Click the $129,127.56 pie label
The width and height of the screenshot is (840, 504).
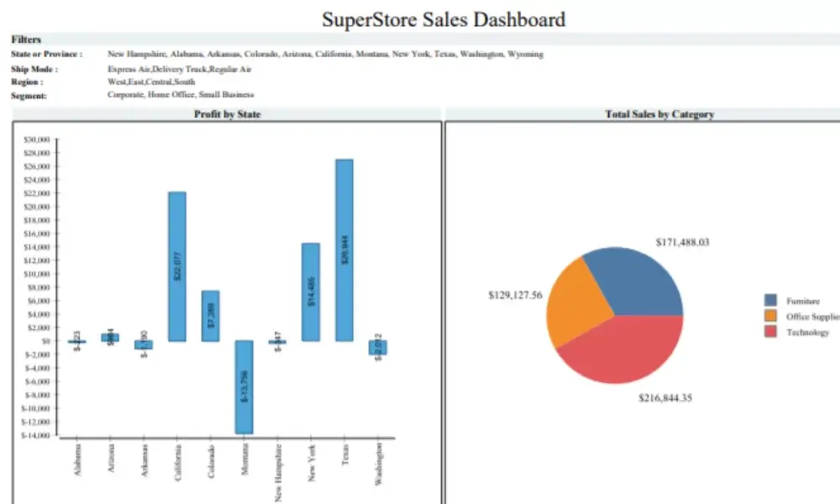click(x=516, y=295)
